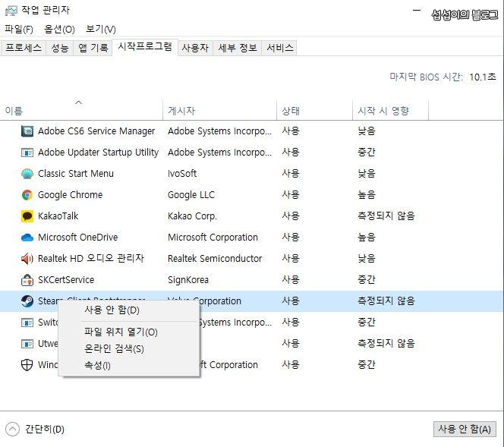Viewport: 504px width, 447px height.
Task: Select the KakaoTalk icon
Action: click(x=27, y=216)
